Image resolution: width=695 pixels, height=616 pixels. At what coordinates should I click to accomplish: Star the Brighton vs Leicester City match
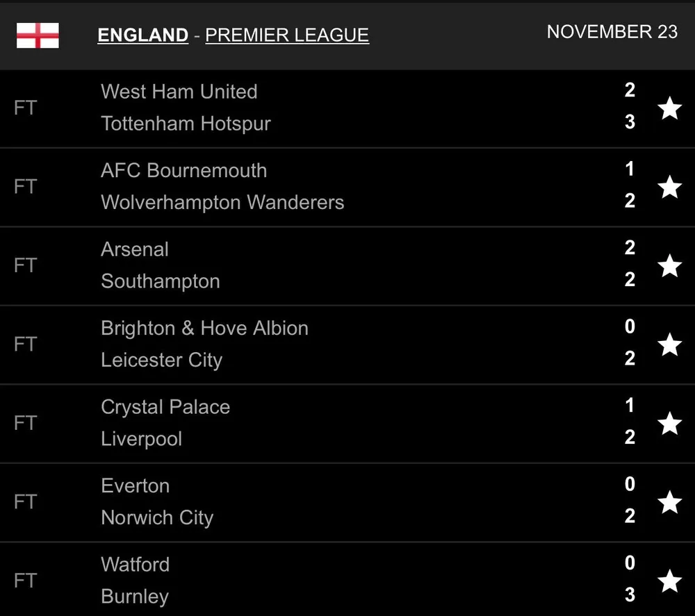click(669, 344)
